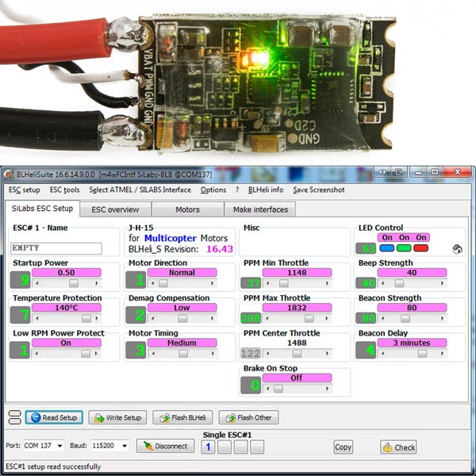
Task: Adjust the Temperature Protection slider thumb
Action: [86, 318]
